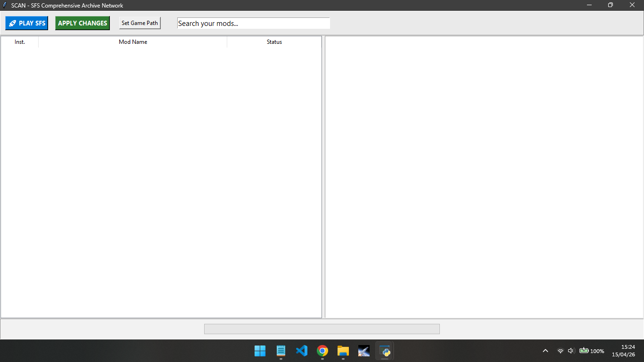Sort by the Mod Name column header
The width and height of the screenshot is (644, 362).
coord(133,42)
